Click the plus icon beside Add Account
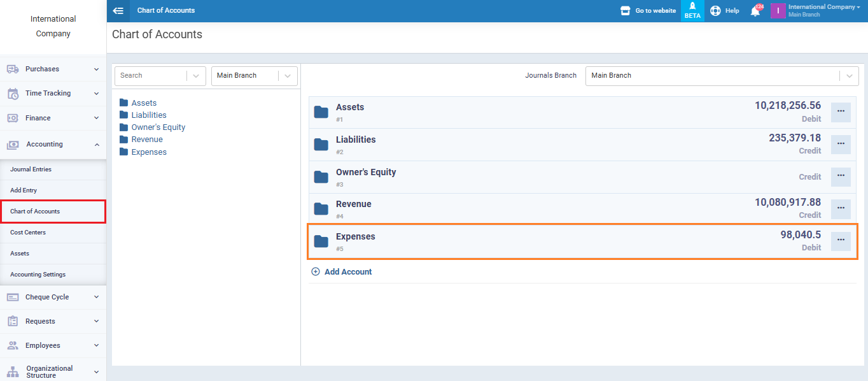This screenshot has height=381, width=868. coord(316,272)
